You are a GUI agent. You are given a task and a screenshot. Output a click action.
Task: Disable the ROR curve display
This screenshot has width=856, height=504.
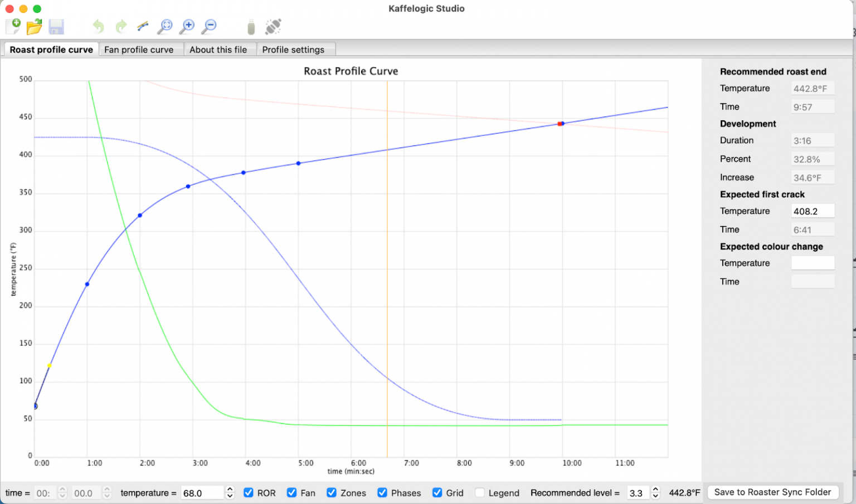pos(248,492)
